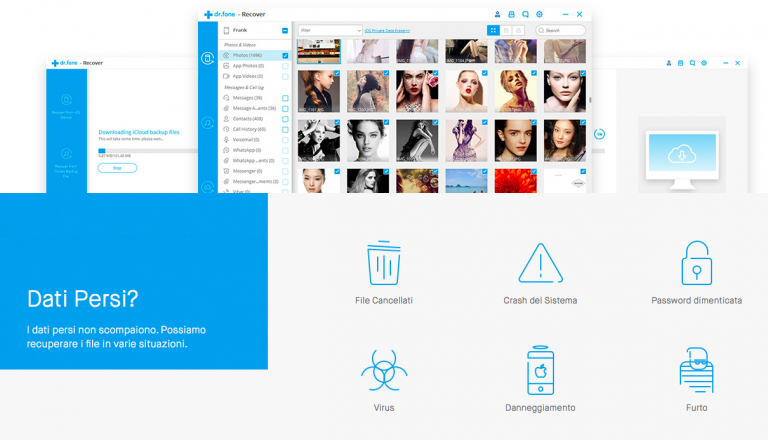Click the account user icon in front window
Image resolution: width=768 pixels, height=440 pixels.
(498, 15)
